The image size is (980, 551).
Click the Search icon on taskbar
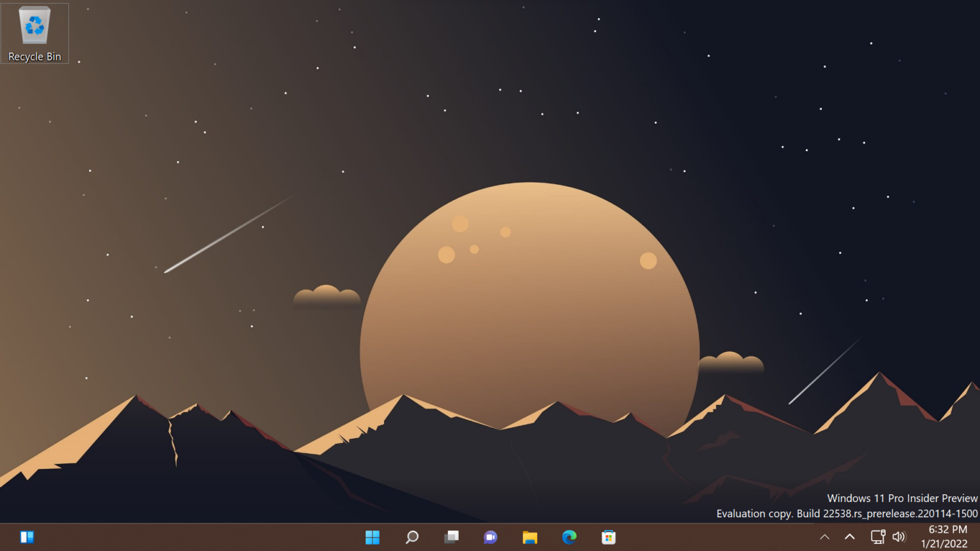(x=412, y=537)
